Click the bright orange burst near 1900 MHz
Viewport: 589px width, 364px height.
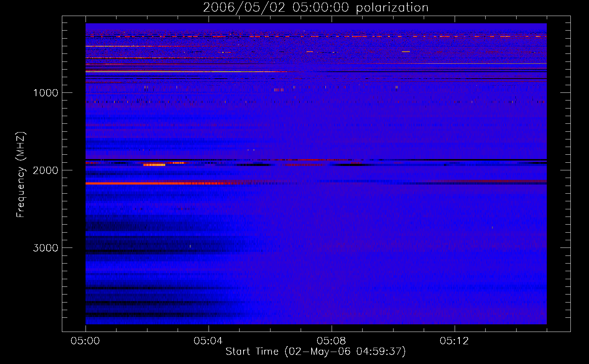pos(154,165)
